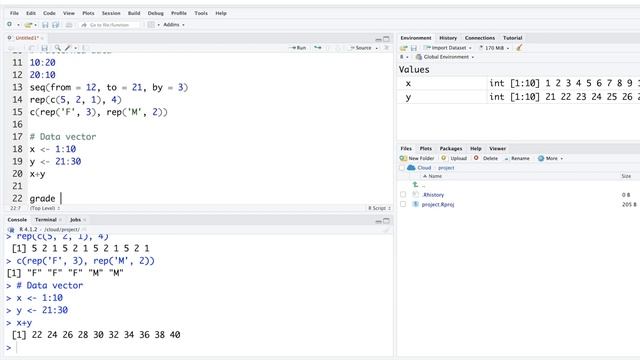The width and height of the screenshot is (640, 360).
Task: Select the Untitled1 editor tab
Action: pos(27,38)
